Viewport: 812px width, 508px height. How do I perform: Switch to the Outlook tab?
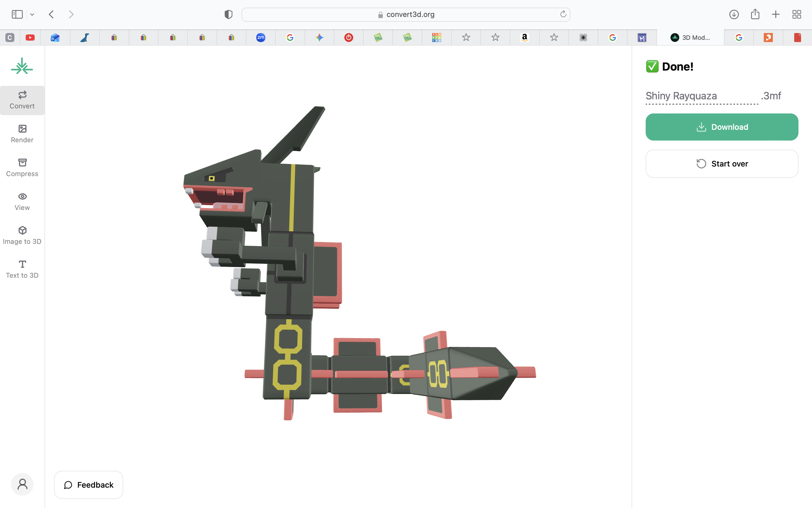(x=55, y=38)
